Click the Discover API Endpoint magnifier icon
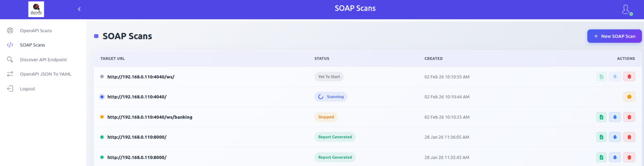 (x=10, y=60)
